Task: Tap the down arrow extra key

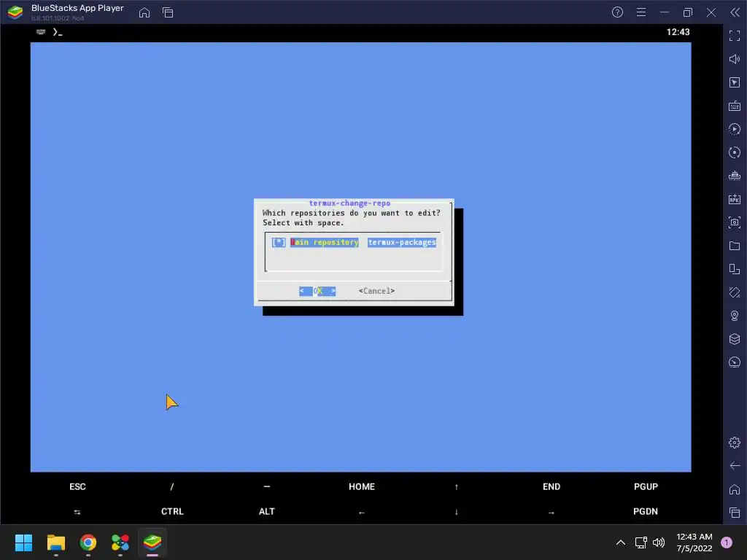Action: [x=457, y=512]
